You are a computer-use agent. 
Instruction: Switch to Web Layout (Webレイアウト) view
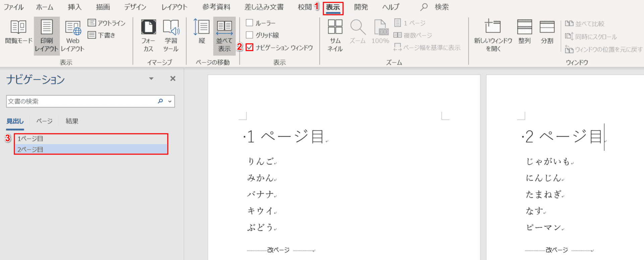click(73, 36)
